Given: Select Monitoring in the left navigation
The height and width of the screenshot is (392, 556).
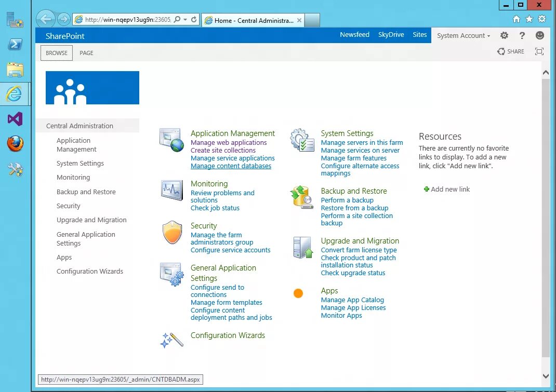Looking at the screenshot, I should click(73, 177).
